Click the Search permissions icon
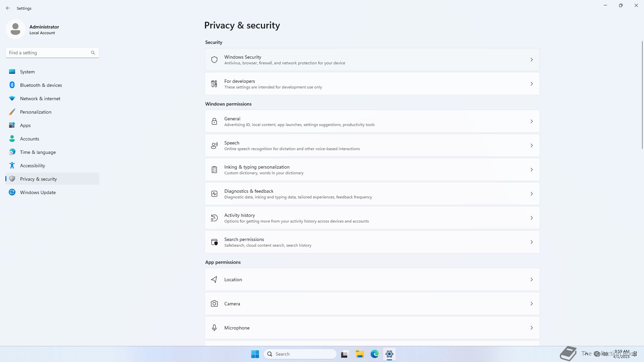Image resolution: width=644 pixels, height=362 pixels. (214, 242)
